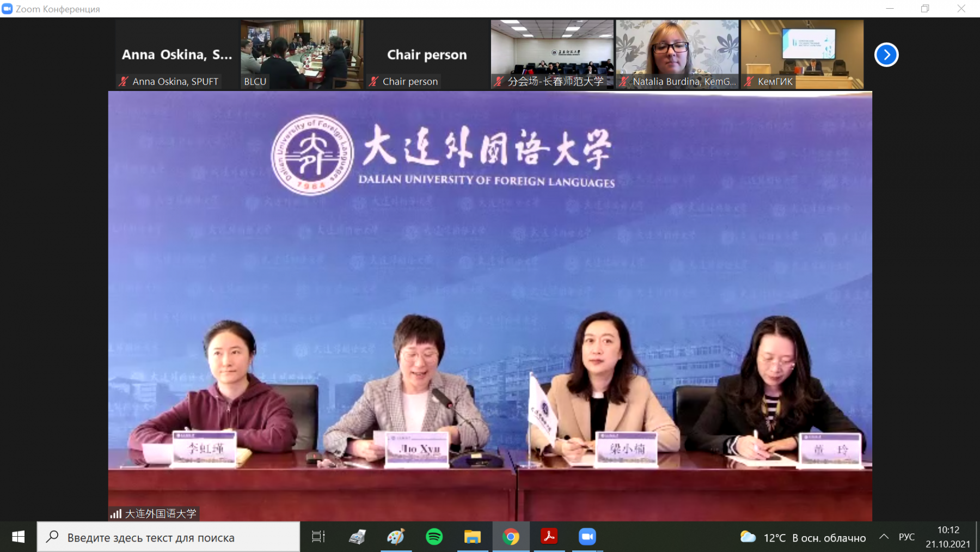Click the connection signal strength icon
Image resolution: width=980 pixels, height=552 pixels.
click(115, 513)
